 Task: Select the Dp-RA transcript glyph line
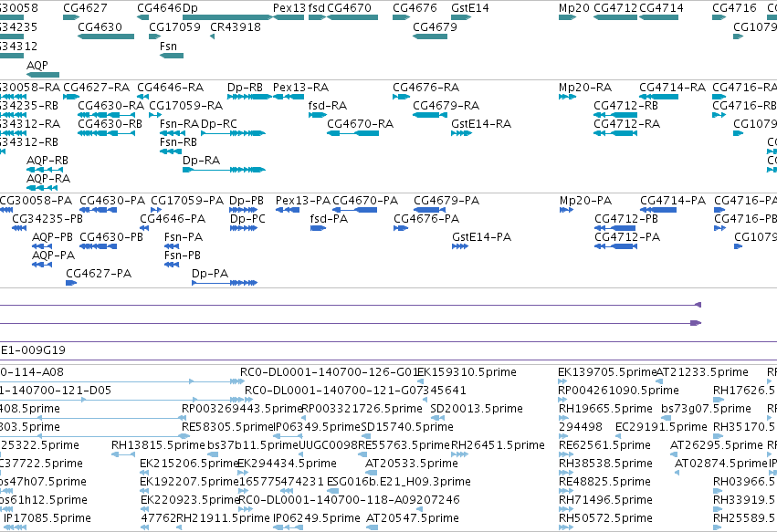(224, 170)
